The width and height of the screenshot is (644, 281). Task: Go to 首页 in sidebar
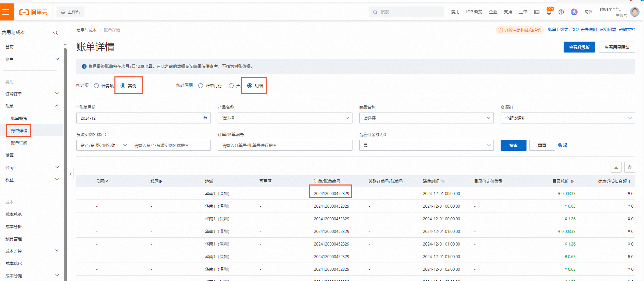10,47
